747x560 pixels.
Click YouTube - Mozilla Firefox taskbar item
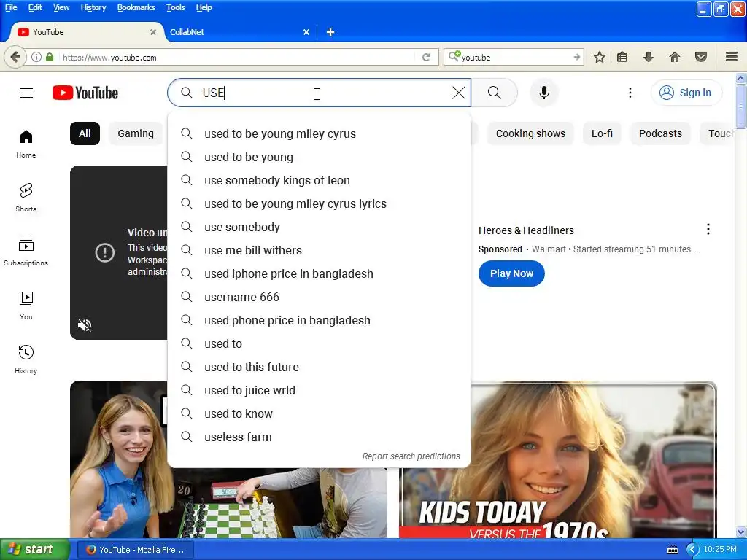point(136,550)
